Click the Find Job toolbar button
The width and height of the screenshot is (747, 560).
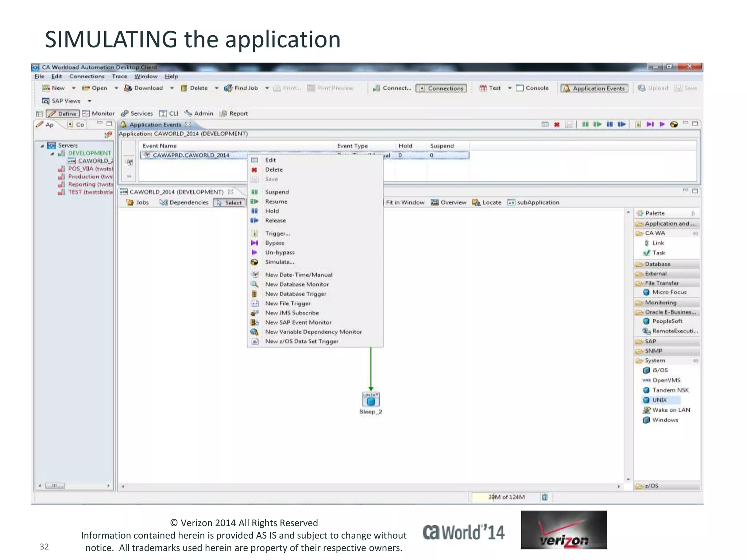point(241,88)
